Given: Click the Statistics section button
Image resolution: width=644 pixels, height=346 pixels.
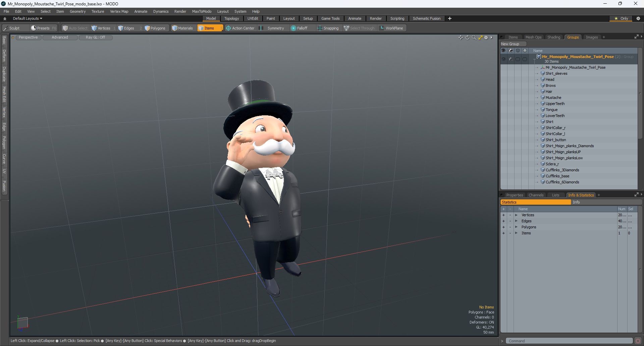Looking at the screenshot, I should [536, 202].
